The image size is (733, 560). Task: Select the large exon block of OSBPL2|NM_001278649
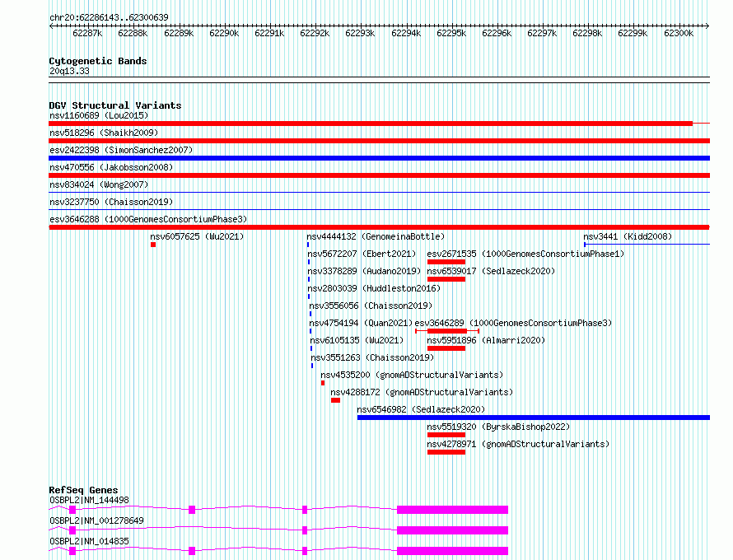click(x=452, y=530)
